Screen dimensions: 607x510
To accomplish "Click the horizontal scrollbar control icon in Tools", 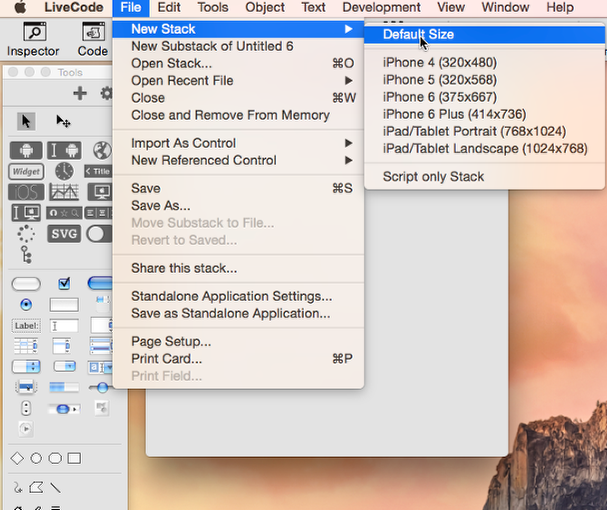I will click(64, 409).
